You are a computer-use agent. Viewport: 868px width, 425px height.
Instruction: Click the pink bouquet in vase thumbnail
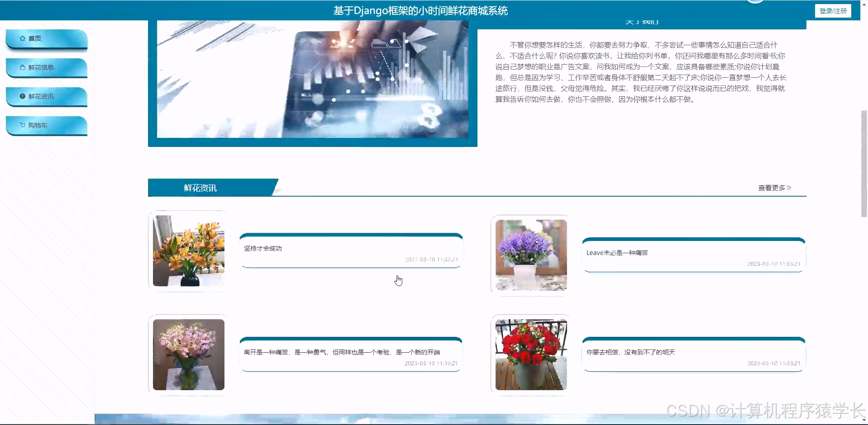[x=189, y=354]
